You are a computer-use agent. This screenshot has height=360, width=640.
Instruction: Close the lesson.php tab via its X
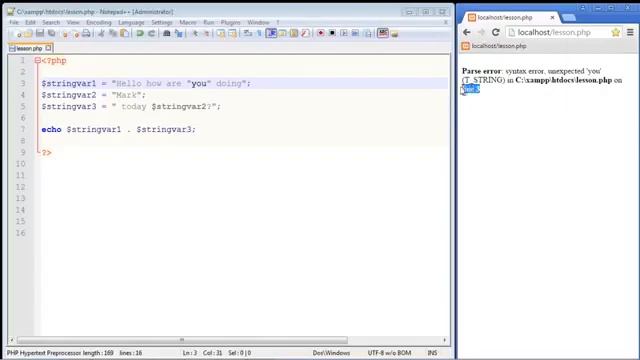point(48,48)
